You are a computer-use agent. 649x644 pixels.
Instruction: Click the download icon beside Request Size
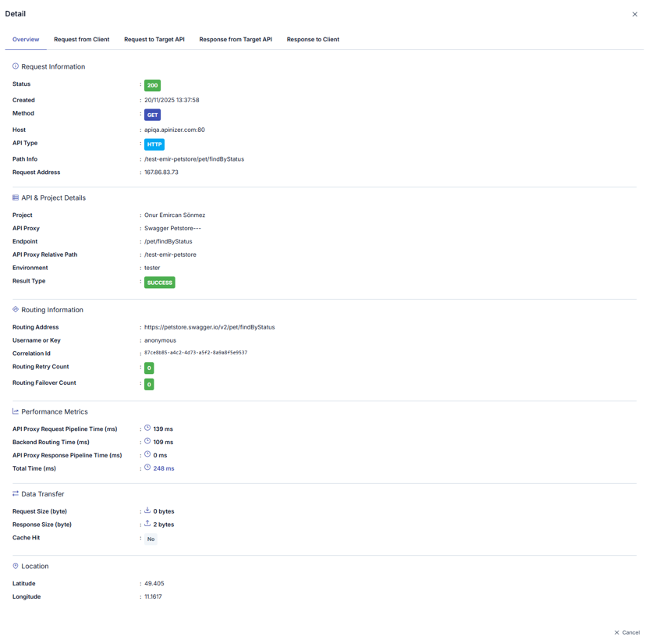[147, 511]
